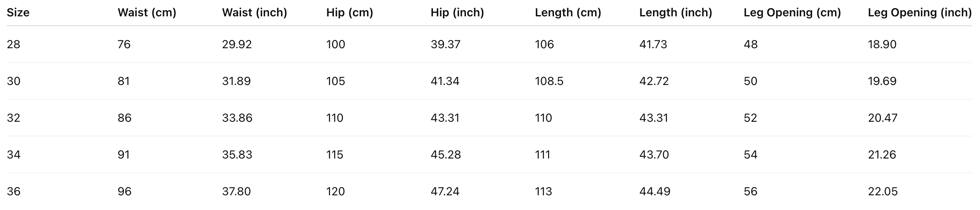Select the hip value 45.28 inches
The height and width of the screenshot is (210, 980).
pos(446,154)
